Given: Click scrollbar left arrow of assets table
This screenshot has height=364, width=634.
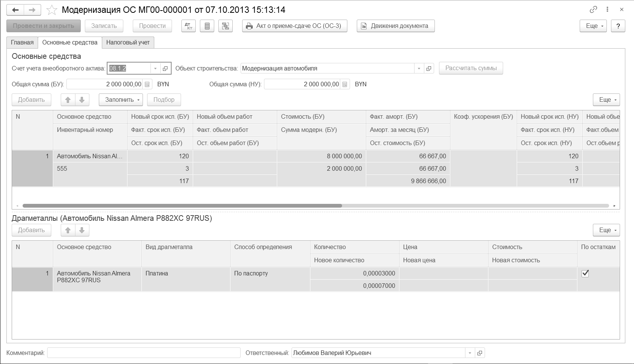Looking at the screenshot, I should point(17,206).
